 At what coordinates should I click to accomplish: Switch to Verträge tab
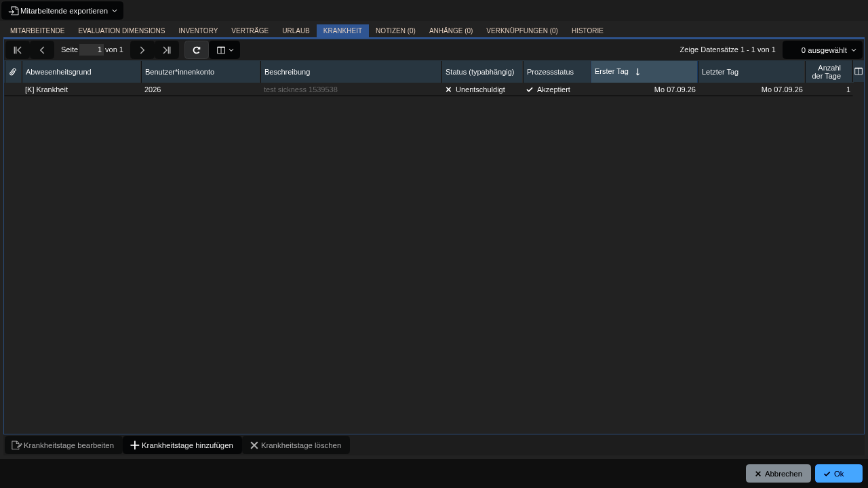tap(250, 30)
